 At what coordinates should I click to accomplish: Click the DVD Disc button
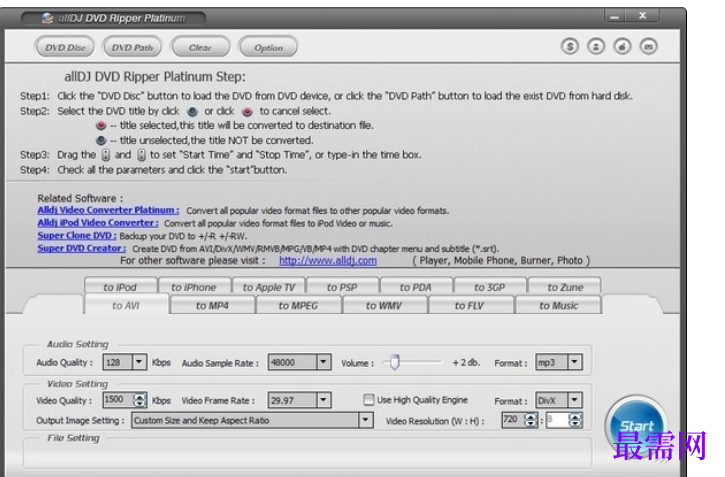pyautogui.click(x=65, y=47)
